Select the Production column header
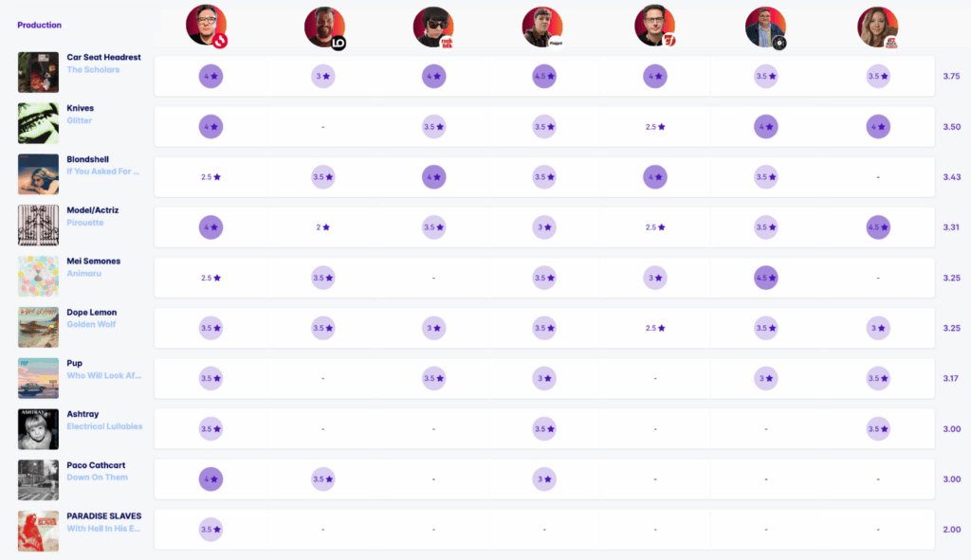This screenshot has height=560, width=971. tap(39, 25)
